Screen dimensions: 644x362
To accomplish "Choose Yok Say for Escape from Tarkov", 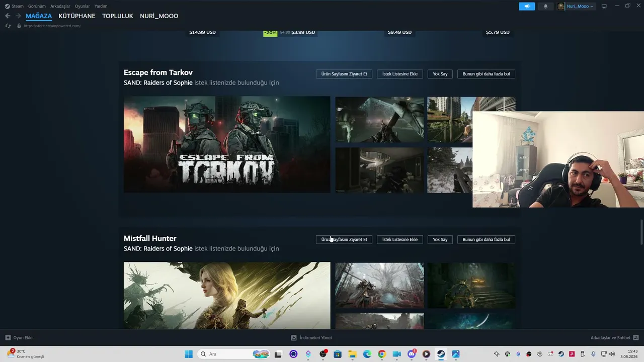I will coord(440,74).
